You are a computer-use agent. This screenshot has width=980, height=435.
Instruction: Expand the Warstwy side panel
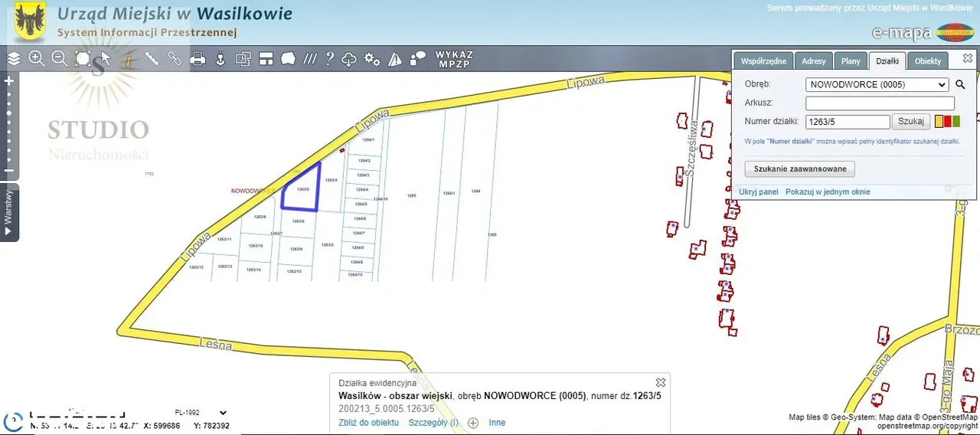[x=9, y=212]
